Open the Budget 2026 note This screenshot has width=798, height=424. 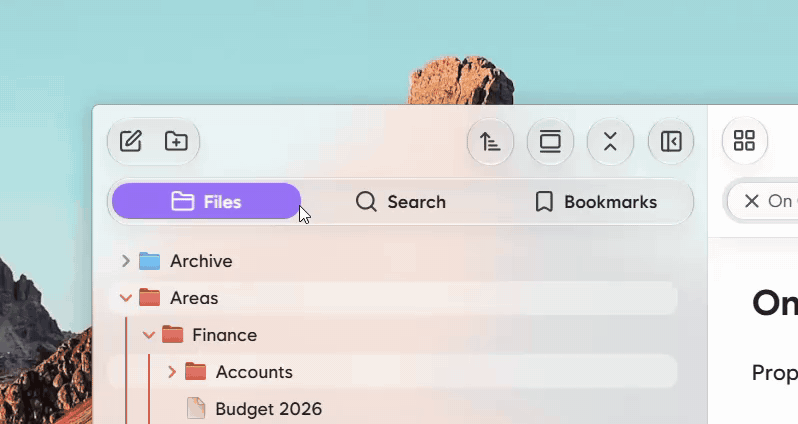[393, 409]
